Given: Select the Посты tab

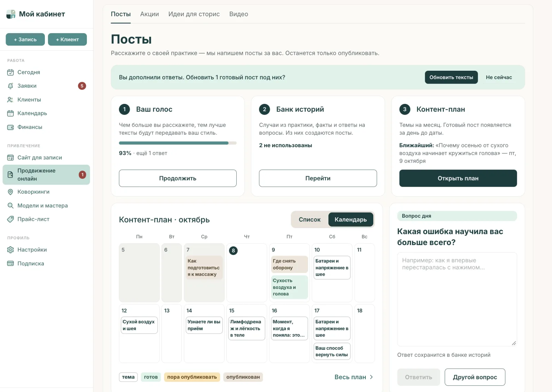Looking at the screenshot, I should [121, 14].
